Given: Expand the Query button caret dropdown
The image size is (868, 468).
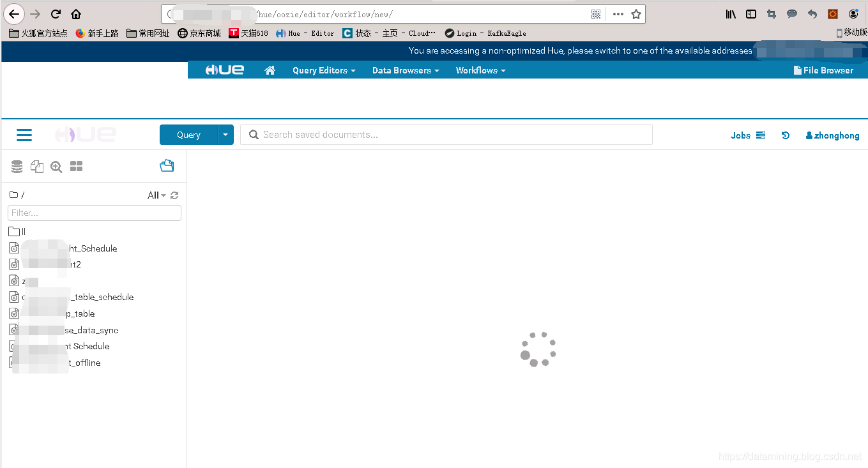Looking at the screenshot, I should coord(225,135).
